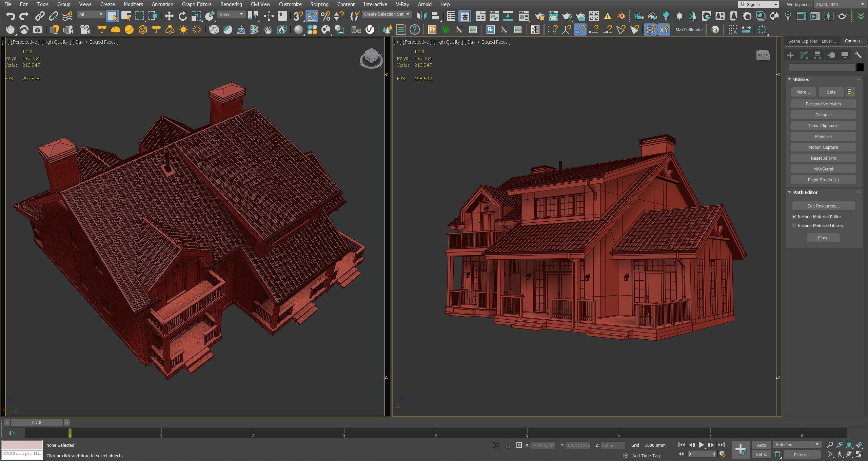Click the Reset XForm button

(823, 158)
